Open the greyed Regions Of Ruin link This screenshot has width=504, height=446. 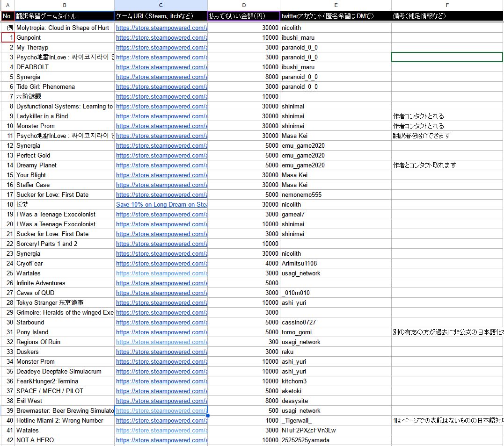pyautogui.click(x=161, y=342)
